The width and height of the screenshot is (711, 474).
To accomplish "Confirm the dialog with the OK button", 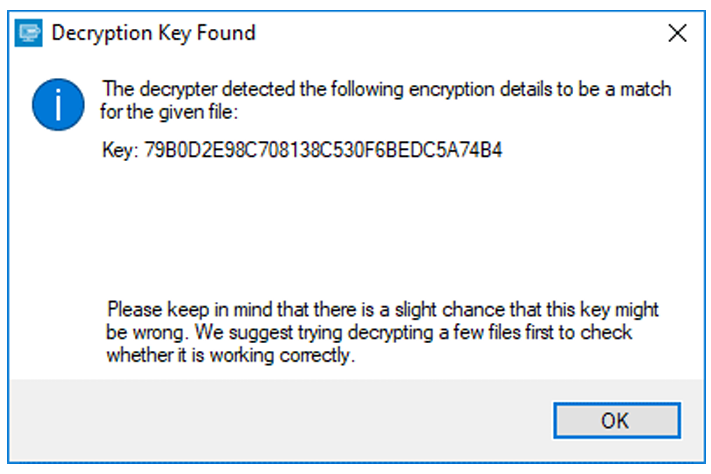I will point(617,420).
